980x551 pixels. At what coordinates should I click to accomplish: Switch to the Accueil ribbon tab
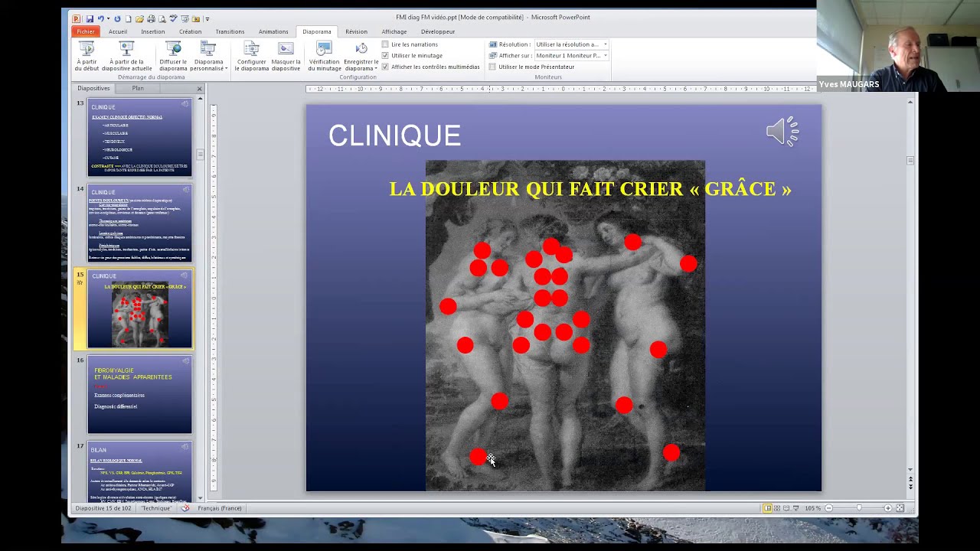pos(118,31)
